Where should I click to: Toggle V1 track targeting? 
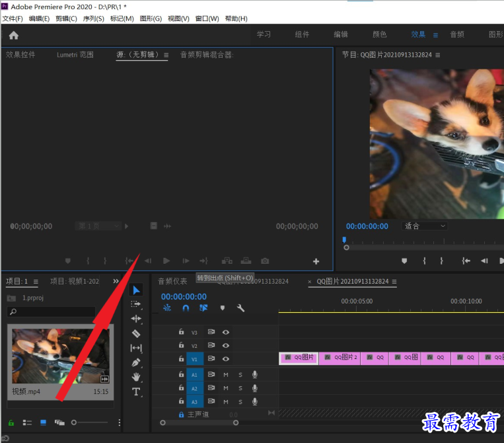click(194, 359)
